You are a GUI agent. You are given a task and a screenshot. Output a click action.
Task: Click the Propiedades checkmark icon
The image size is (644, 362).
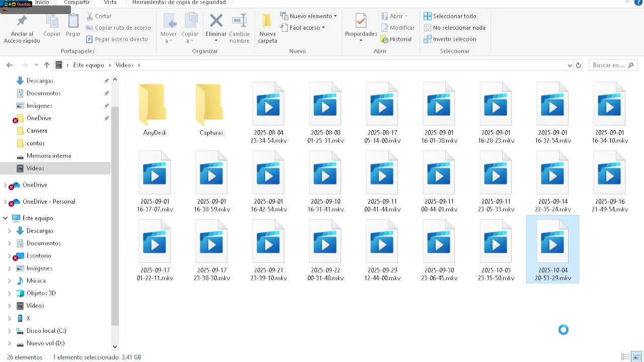tap(361, 21)
